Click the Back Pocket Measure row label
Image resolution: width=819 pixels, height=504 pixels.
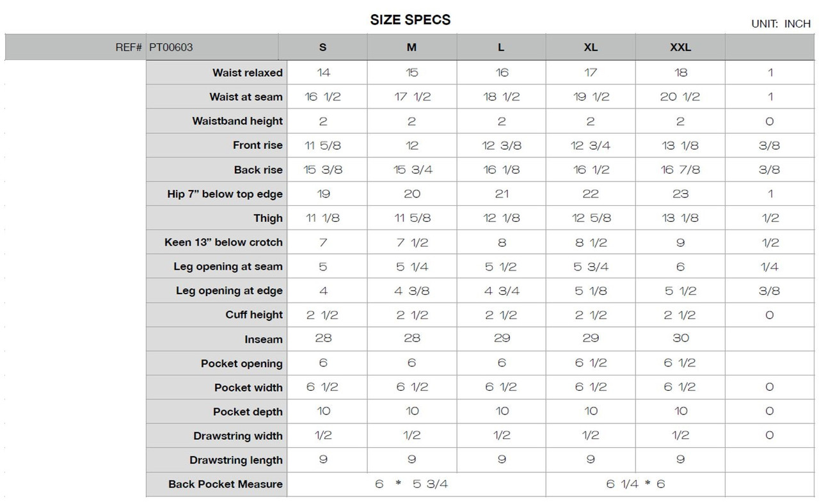coord(225,485)
